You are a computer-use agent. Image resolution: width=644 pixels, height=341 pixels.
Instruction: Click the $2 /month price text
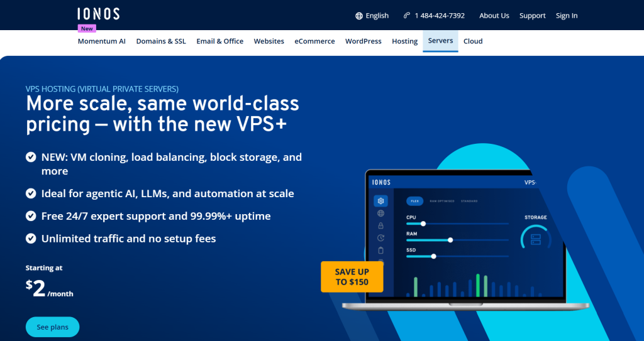[x=50, y=290]
